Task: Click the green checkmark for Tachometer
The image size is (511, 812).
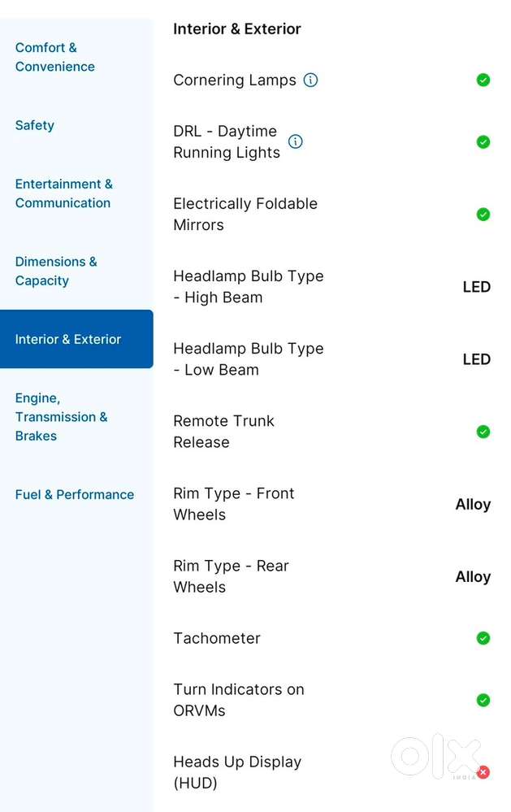Action: pos(483,638)
